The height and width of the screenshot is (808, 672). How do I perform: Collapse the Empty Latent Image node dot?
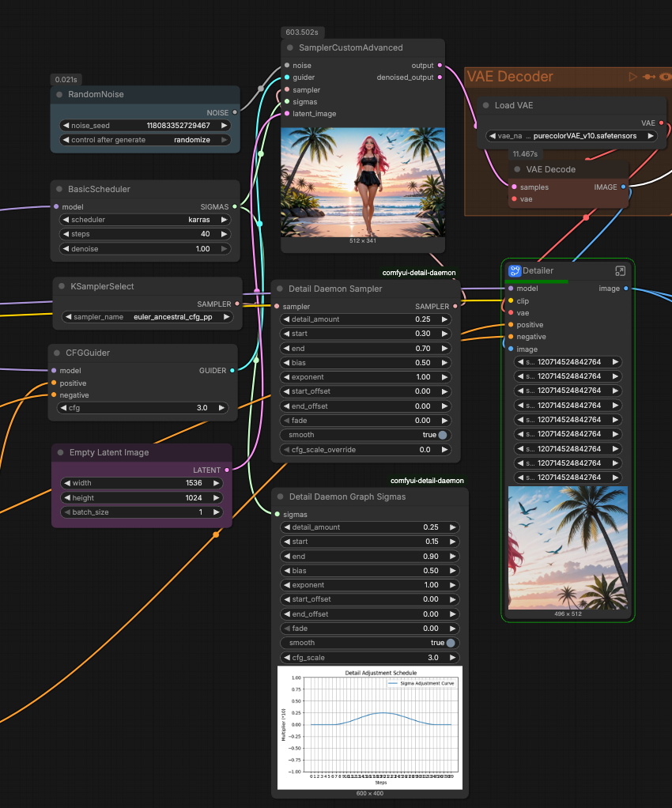(60, 453)
